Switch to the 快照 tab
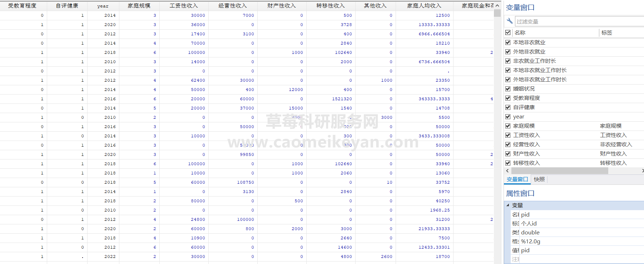This screenshot has width=644, height=264. point(539,179)
